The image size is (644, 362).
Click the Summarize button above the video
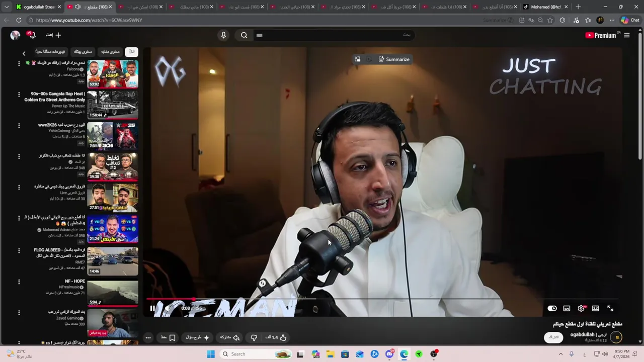(x=394, y=59)
